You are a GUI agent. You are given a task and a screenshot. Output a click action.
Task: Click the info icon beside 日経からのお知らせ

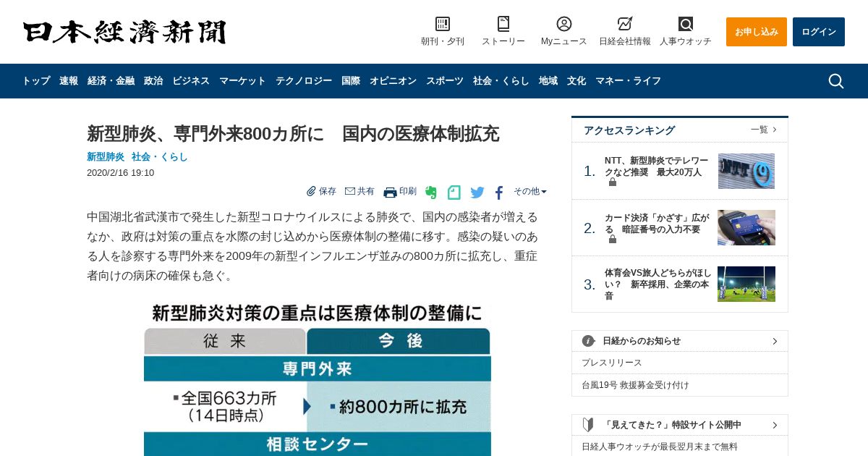[x=589, y=341]
